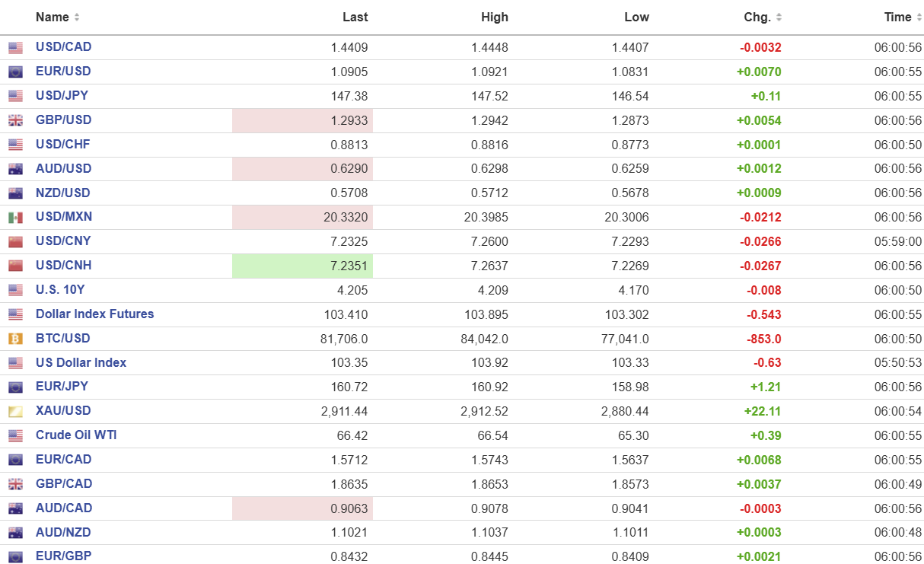The image size is (924, 564).
Task: Click the Bitcoin icon beside BTC/USD
Action: pos(15,339)
